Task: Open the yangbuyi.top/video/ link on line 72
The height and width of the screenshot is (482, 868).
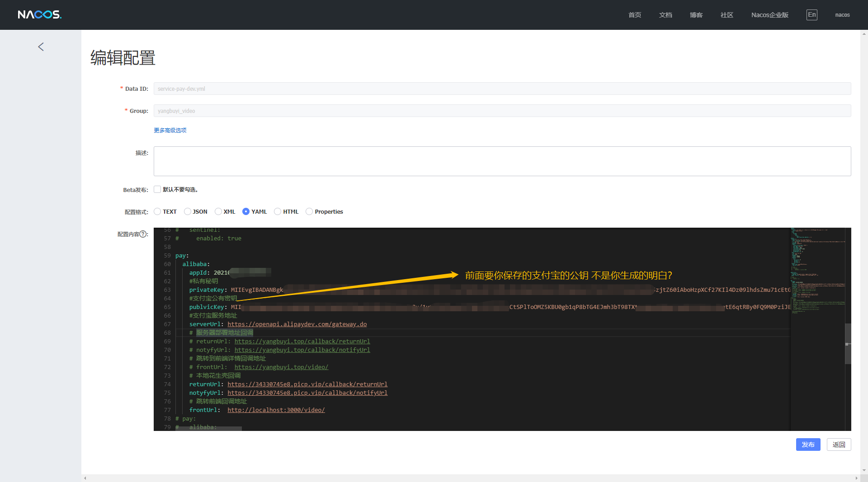Action: (281, 367)
